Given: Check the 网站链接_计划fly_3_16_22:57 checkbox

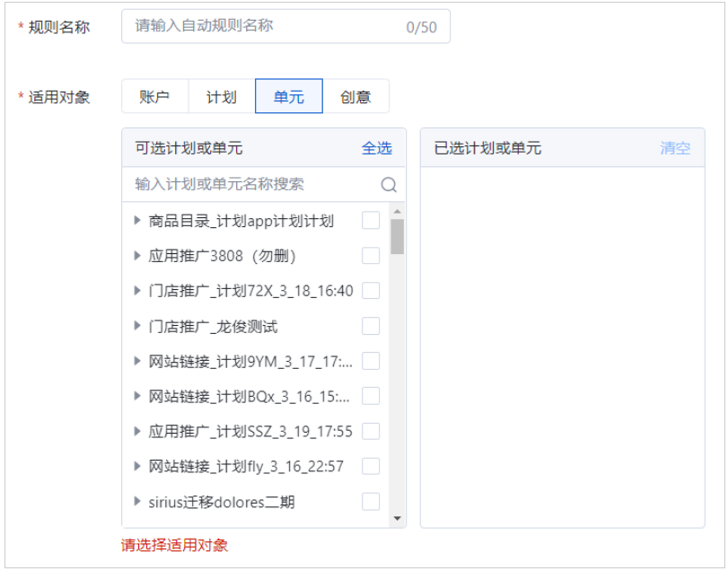Looking at the screenshot, I should coord(371,466).
